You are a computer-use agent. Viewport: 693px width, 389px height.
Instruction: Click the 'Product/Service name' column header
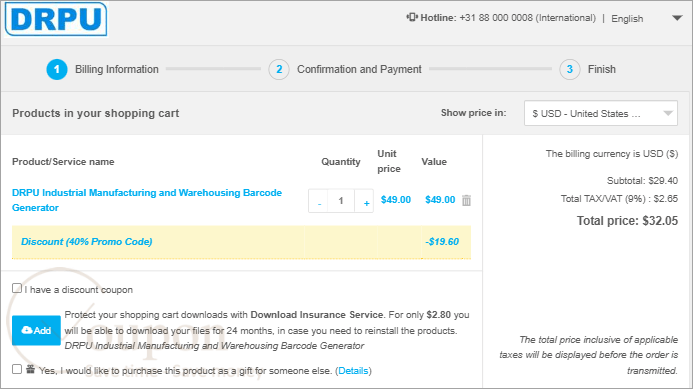(x=63, y=162)
